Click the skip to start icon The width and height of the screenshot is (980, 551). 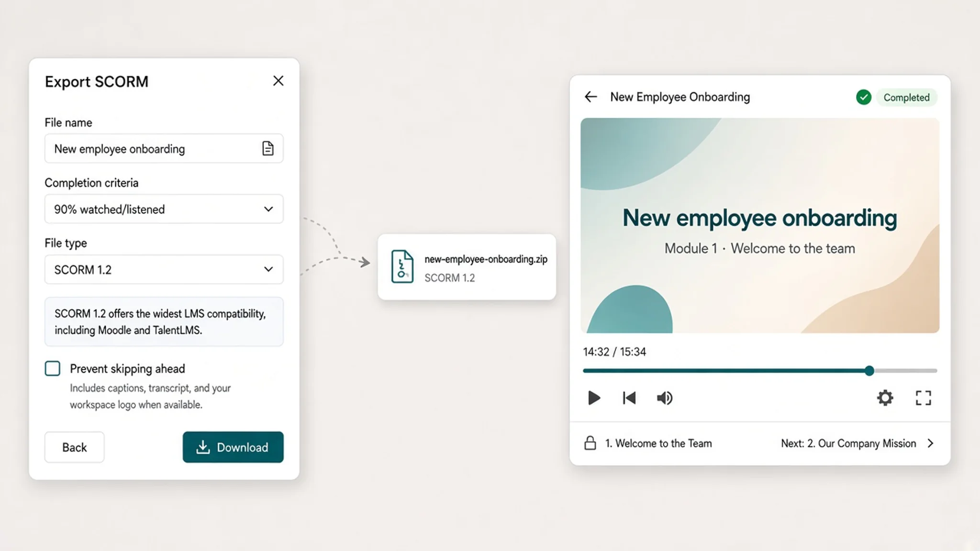(629, 398)
